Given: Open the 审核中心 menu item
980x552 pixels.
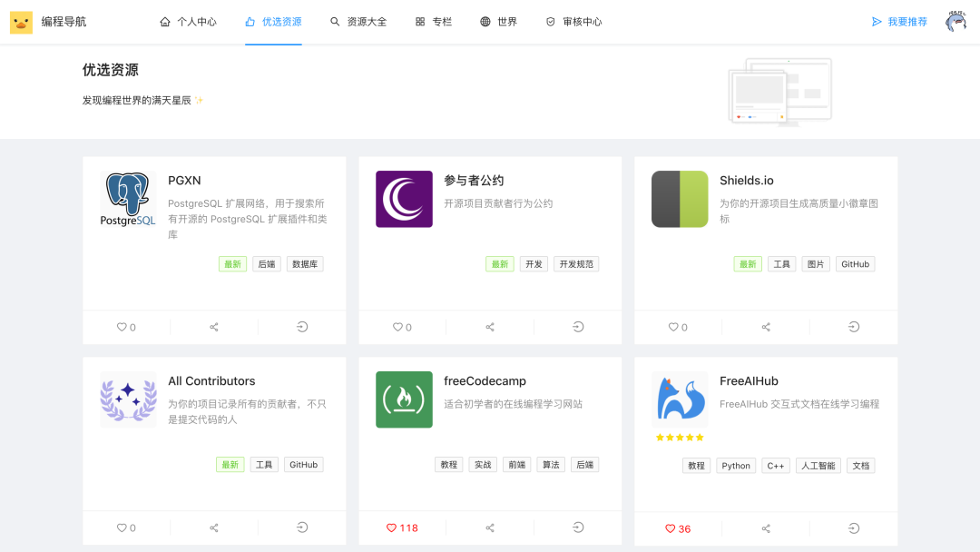Looking at the screenshot, I should [x=573, y=22].
